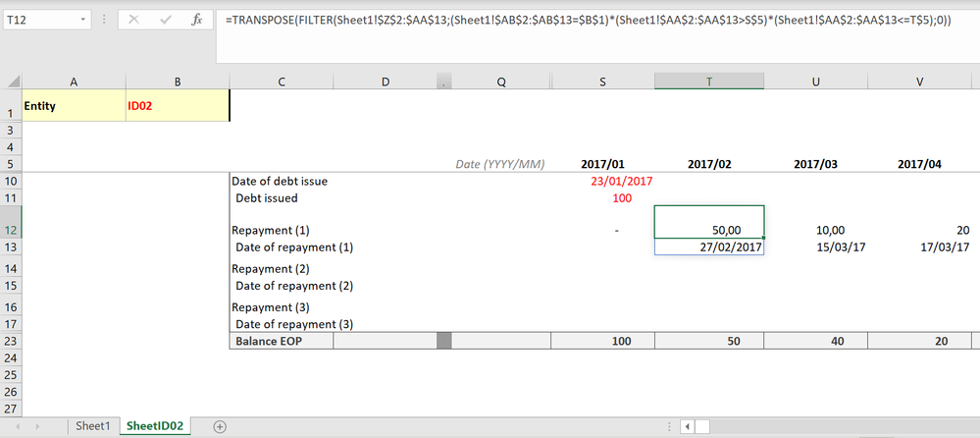Select row 12 header
This screenshot has width=980, height=438.
11,222
